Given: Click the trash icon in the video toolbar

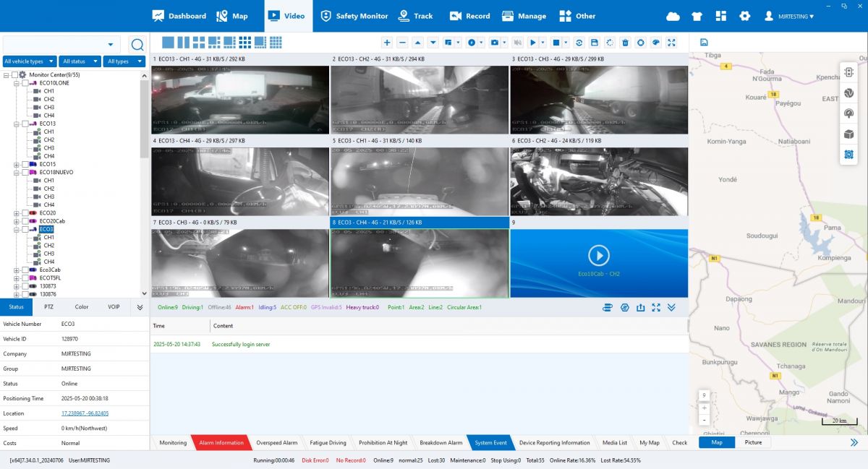Looking at the screenshot, I should (x=626, y=43).
